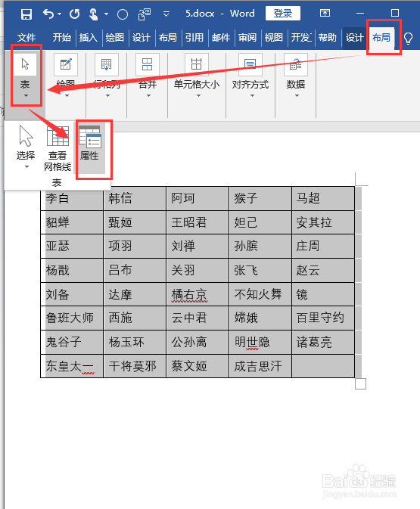Click the cell containing 鲁班大师
This screenshot has width=420, height=509.
[x=72, y=318]
